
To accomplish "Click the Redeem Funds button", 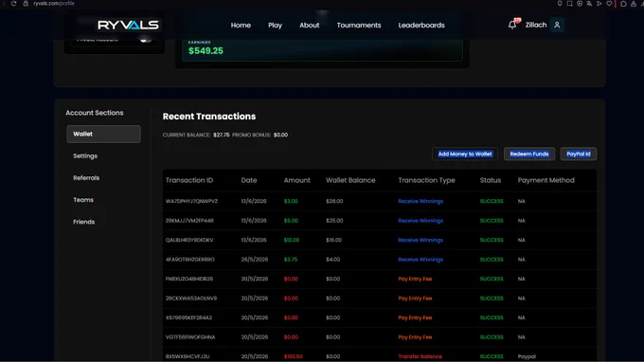I will (529, 154).
